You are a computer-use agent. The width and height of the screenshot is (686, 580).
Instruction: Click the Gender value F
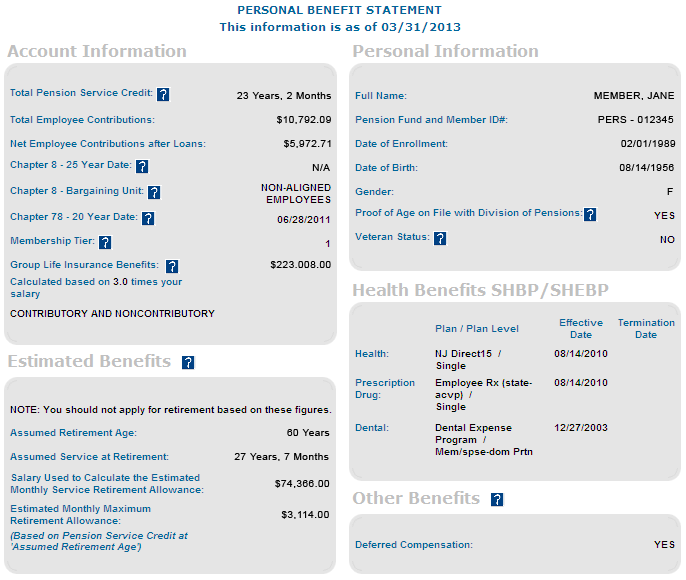670,192
